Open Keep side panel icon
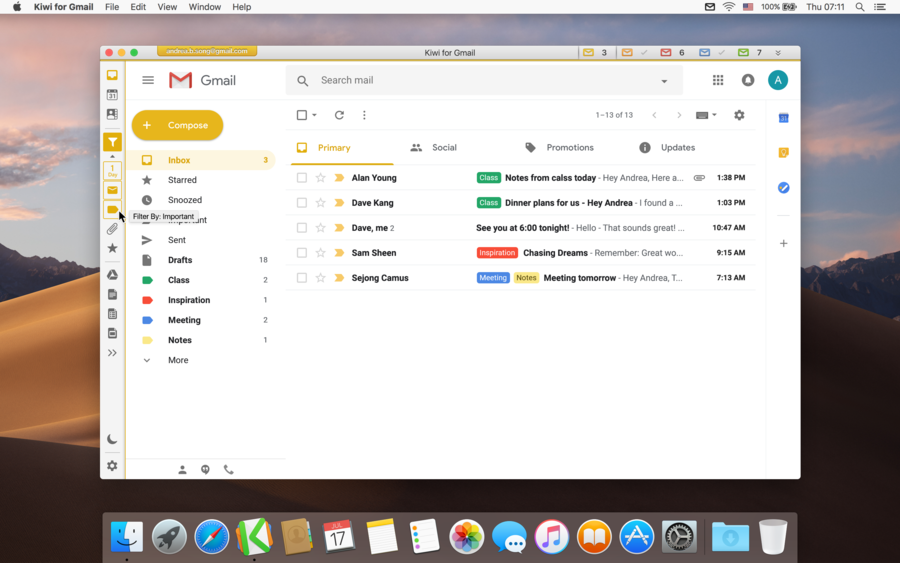Viewport: 900px width, 563px height. (783, 153)
